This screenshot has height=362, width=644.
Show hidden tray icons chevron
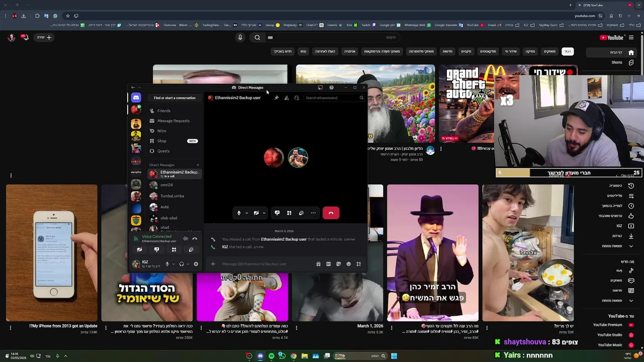[x=65, y=356]
